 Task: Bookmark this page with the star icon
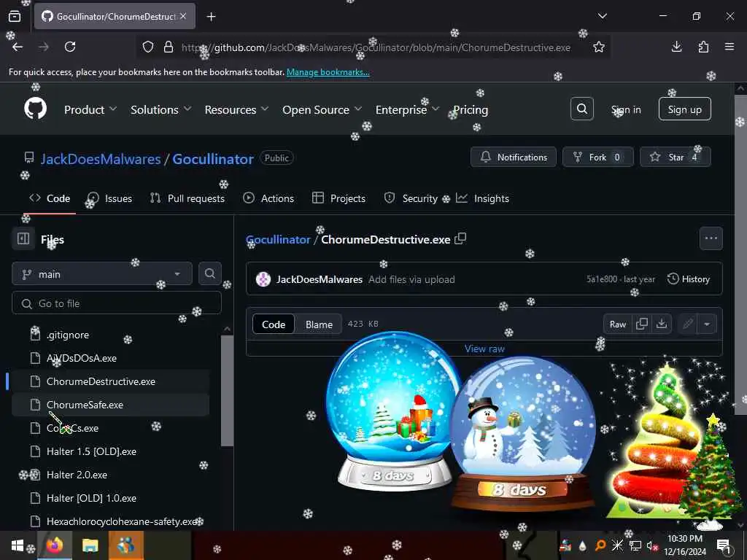tap(598, 47)
